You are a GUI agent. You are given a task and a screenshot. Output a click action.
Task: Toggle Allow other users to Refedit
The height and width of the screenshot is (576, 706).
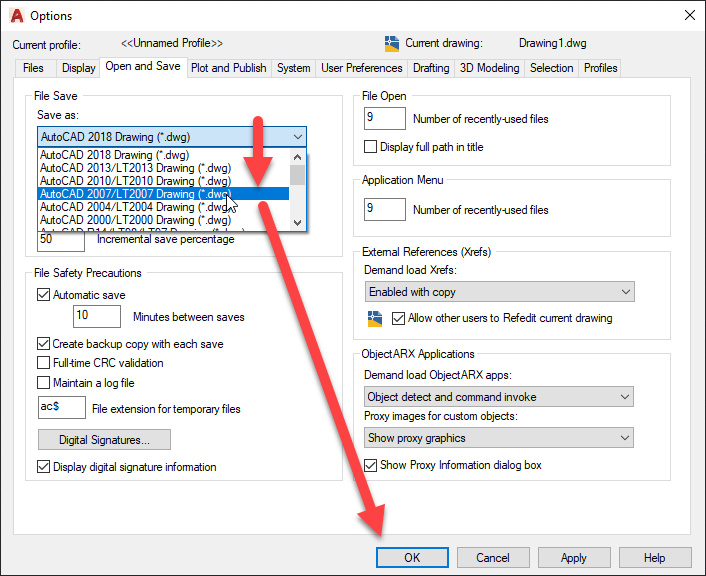[398, 318]
